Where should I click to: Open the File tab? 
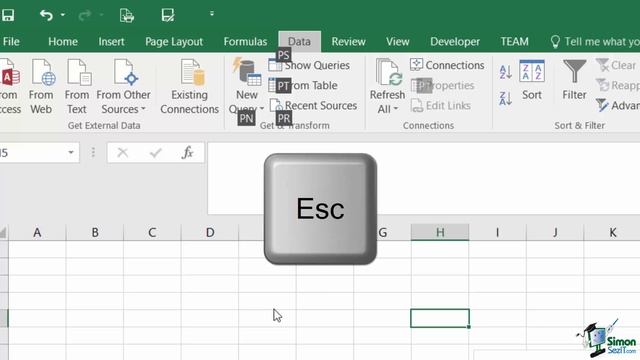[11, 42]
